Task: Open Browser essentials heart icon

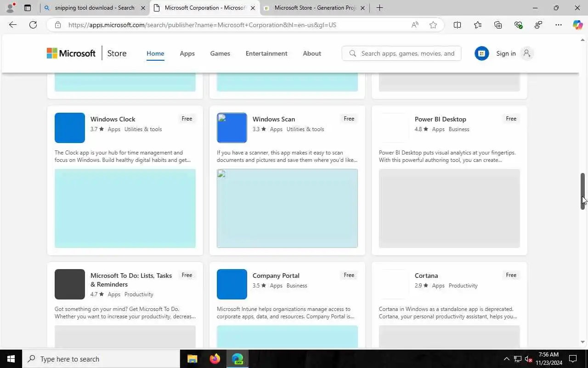Action: coord(518,25)
